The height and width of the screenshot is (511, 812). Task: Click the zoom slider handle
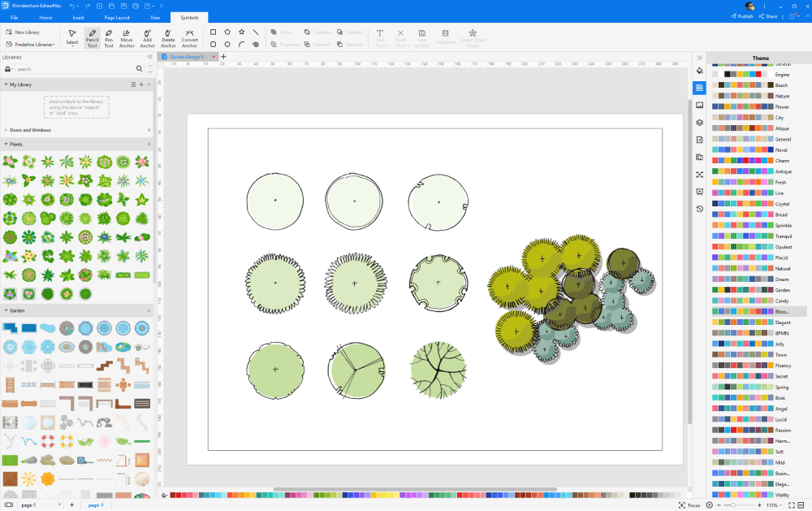[732, 505]
